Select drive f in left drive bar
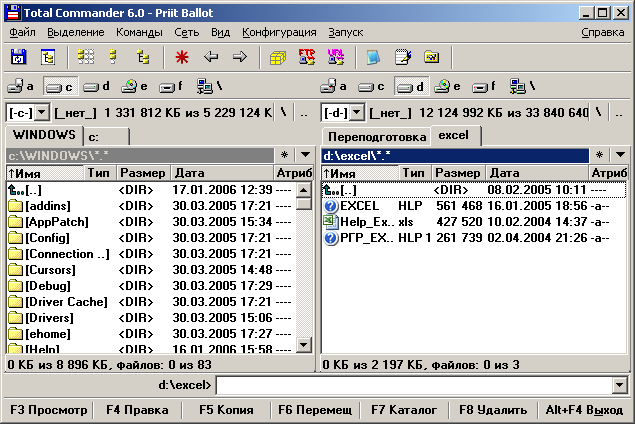The width and height of the screenshot is (635, 424). pos(170,86)
